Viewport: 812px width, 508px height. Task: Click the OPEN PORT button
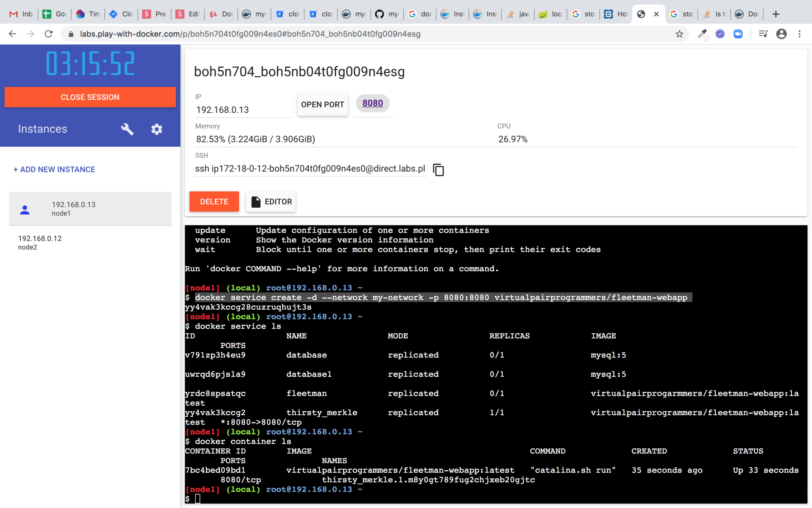click(323, 105)
